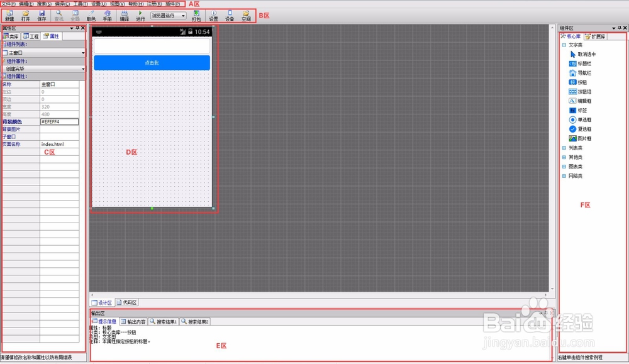
Task: Switch to the 设计区 tab
Action: (x=102, y=302)
